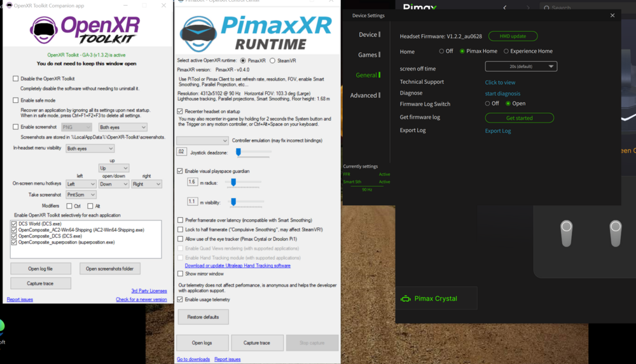Viewport: 636px width, 364px height.
Task: Toggle the Ctrl modifier checkbox
Action: click(x=69, y=206)
